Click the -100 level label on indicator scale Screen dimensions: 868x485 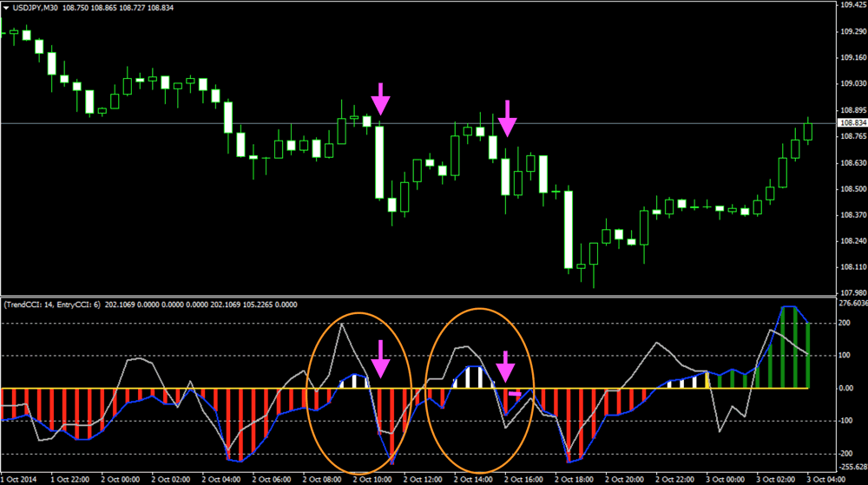(x=845, y=421)
